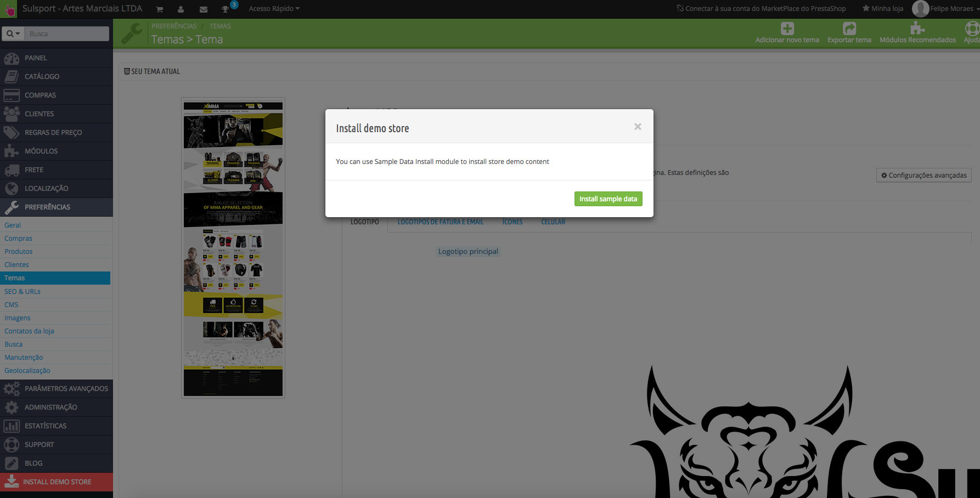Click the Support lifebuoy icon in sidebar
The image size is (980, 498).
(12, 444)
